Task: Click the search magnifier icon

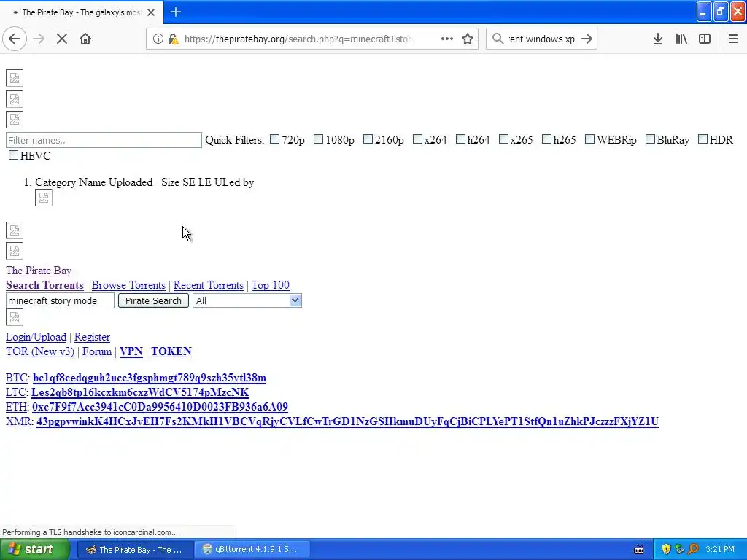Action: tap(498, 39)
